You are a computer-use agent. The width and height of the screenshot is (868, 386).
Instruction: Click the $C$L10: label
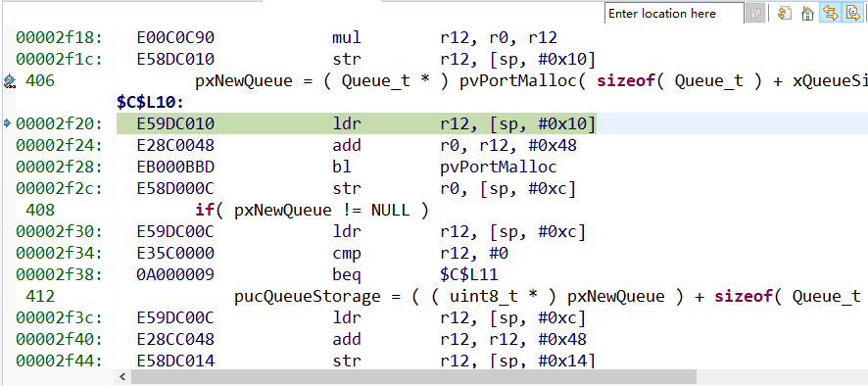coord(150,103)
